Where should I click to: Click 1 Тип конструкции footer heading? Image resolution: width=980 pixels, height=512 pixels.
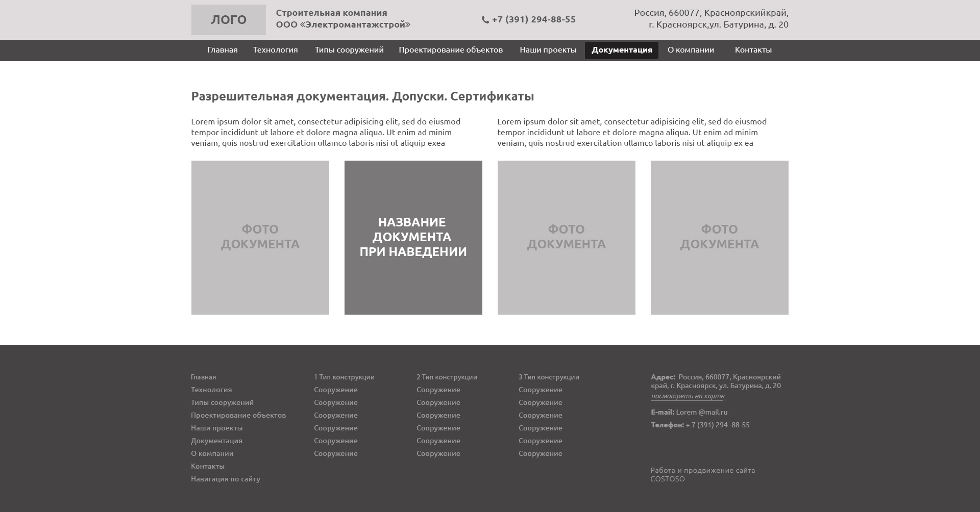(344, 377)
